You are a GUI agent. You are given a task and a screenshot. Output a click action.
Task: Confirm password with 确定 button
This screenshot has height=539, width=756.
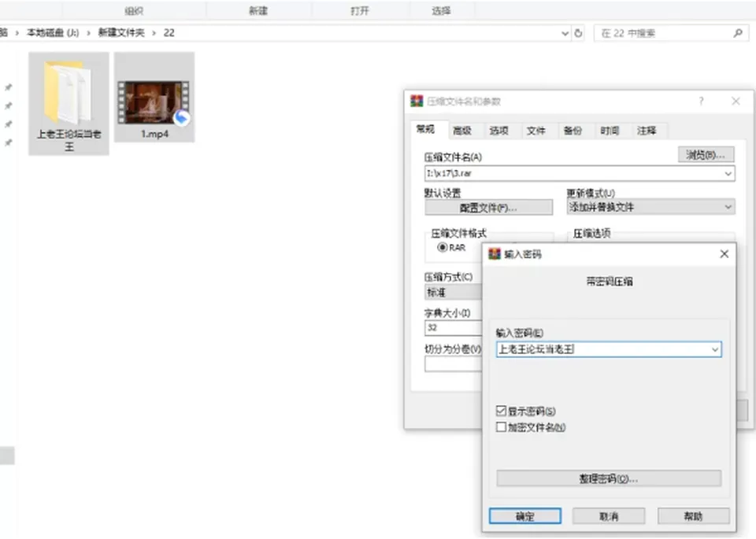point(525,516)
